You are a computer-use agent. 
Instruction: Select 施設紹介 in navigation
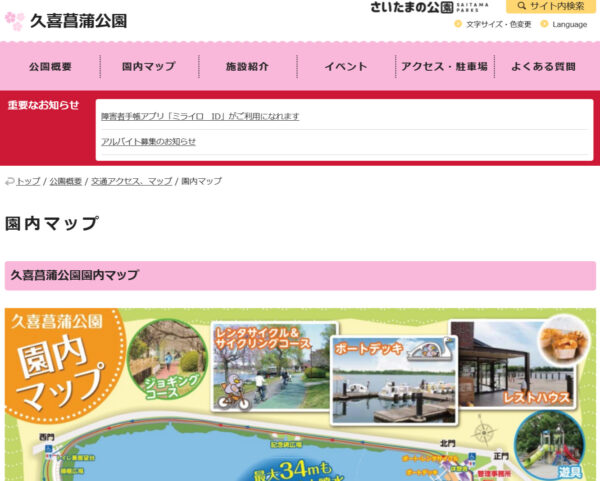(247, 67)
